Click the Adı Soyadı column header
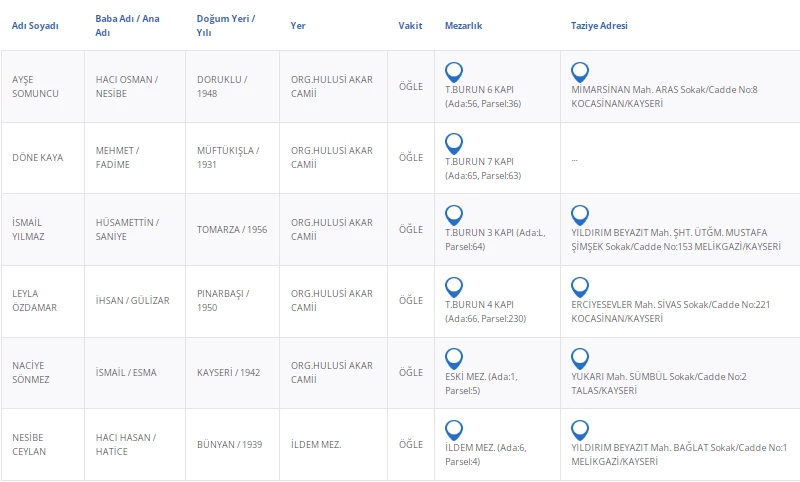The image size is (800, 482). [35, 25]
